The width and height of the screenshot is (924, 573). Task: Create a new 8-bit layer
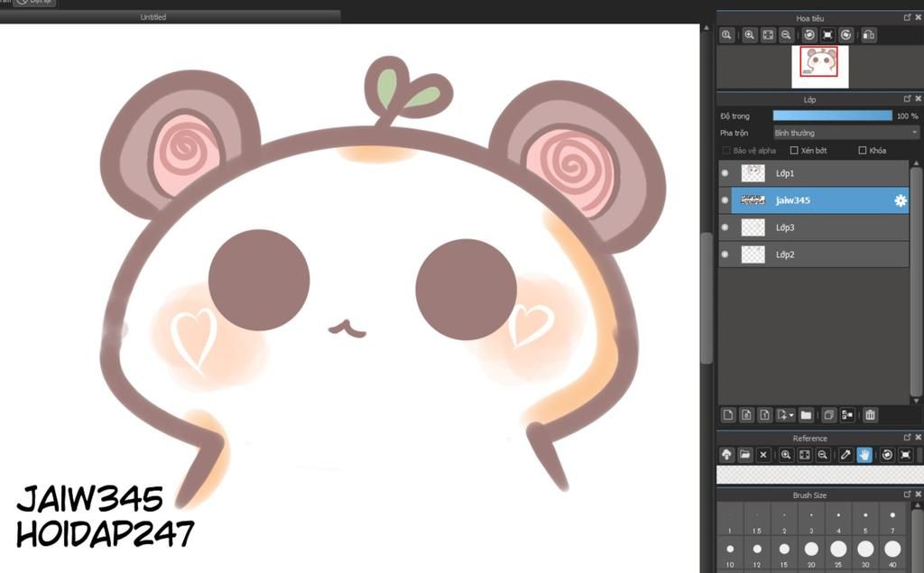[746, 415]
